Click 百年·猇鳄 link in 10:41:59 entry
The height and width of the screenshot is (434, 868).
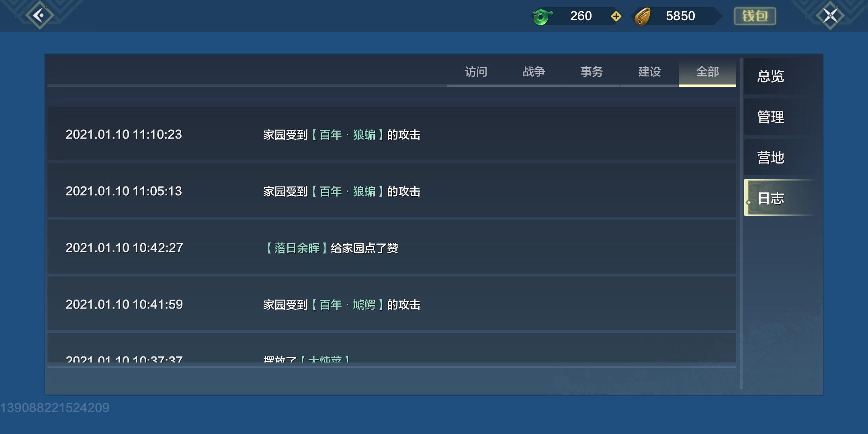coord(347,305)
